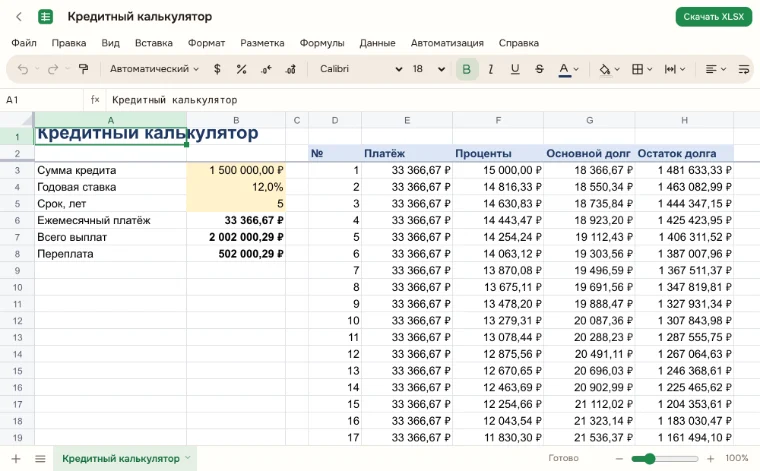
Task: Open text color dropdown arrow
Action: [576, 69]
